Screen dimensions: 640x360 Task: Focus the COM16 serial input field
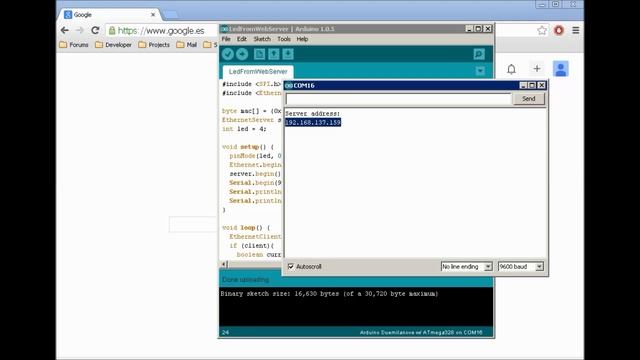click(398, 99)
